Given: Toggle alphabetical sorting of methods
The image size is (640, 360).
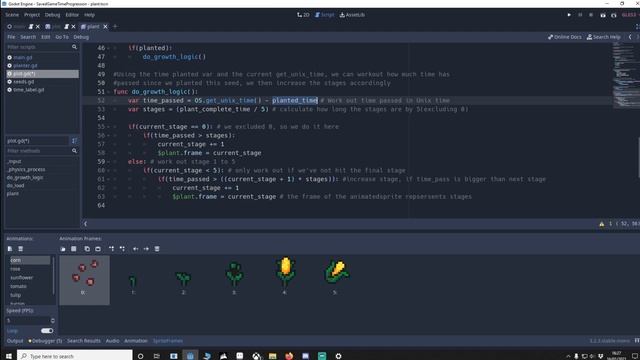Looking at the screenshot, I should coord(74,141).
